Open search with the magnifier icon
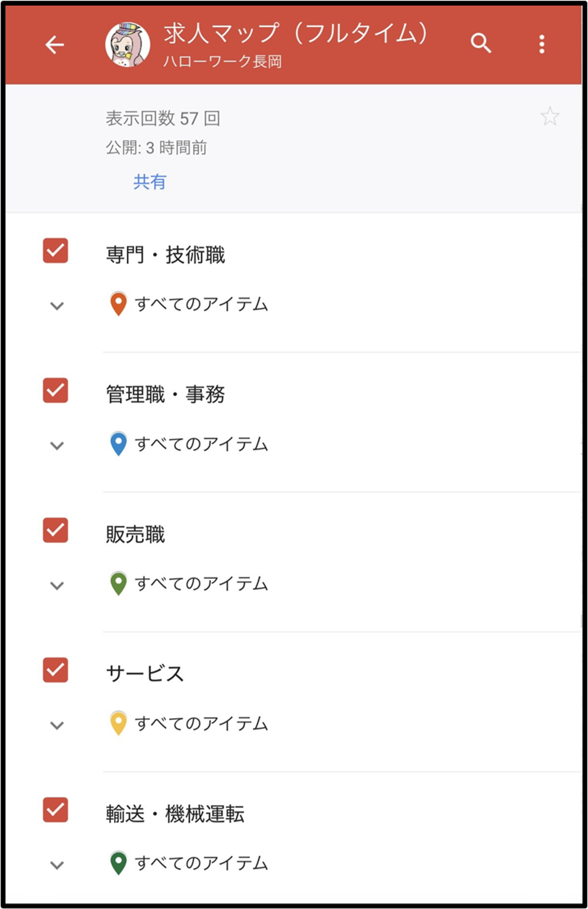The image size is (588, 909). coord(481,43)
